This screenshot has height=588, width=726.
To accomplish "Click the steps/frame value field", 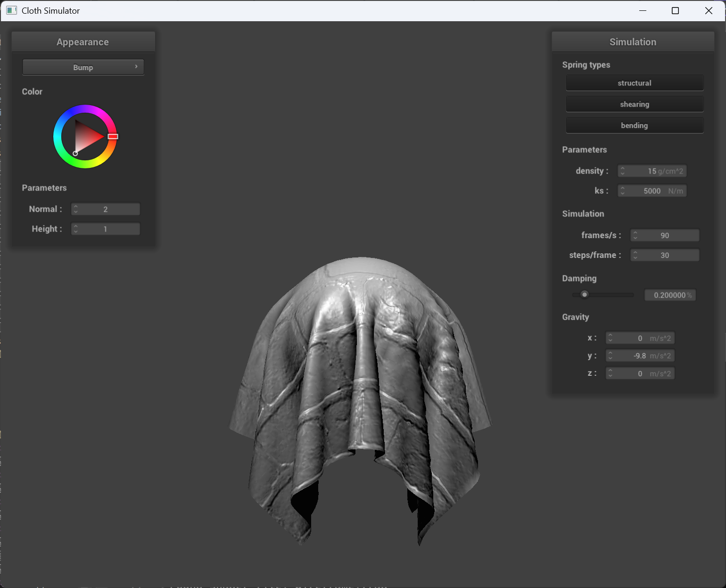I will point(665,255).
